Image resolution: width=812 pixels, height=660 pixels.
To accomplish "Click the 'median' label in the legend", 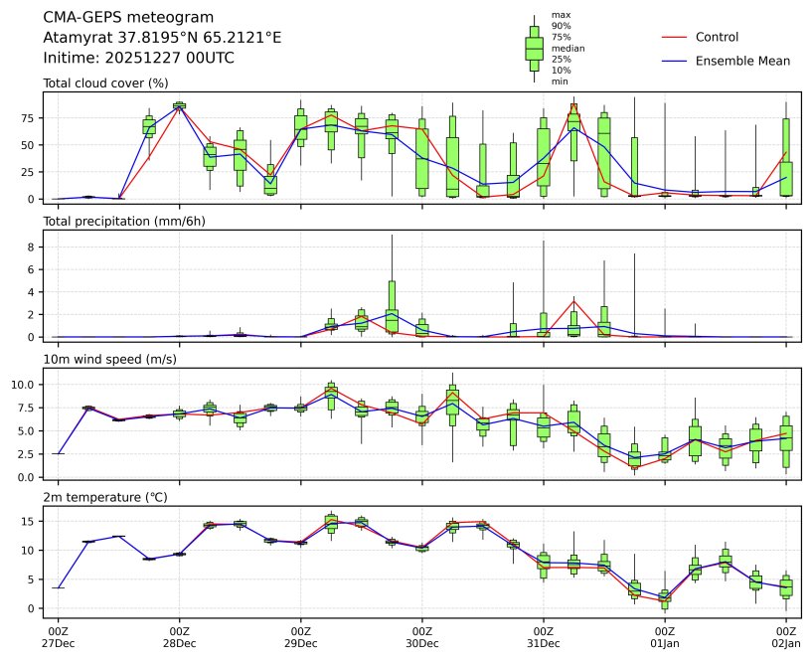I will pos(568,49).
